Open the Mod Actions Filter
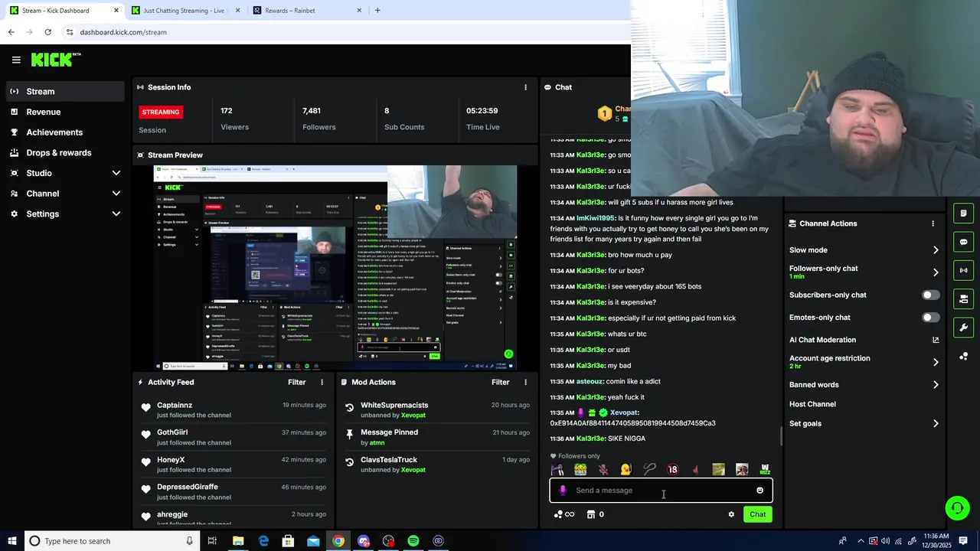 500,382
